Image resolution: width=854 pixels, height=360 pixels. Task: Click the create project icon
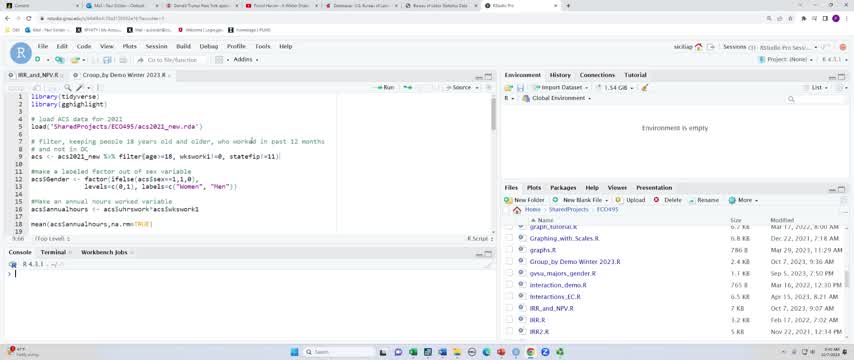[59, 59]
